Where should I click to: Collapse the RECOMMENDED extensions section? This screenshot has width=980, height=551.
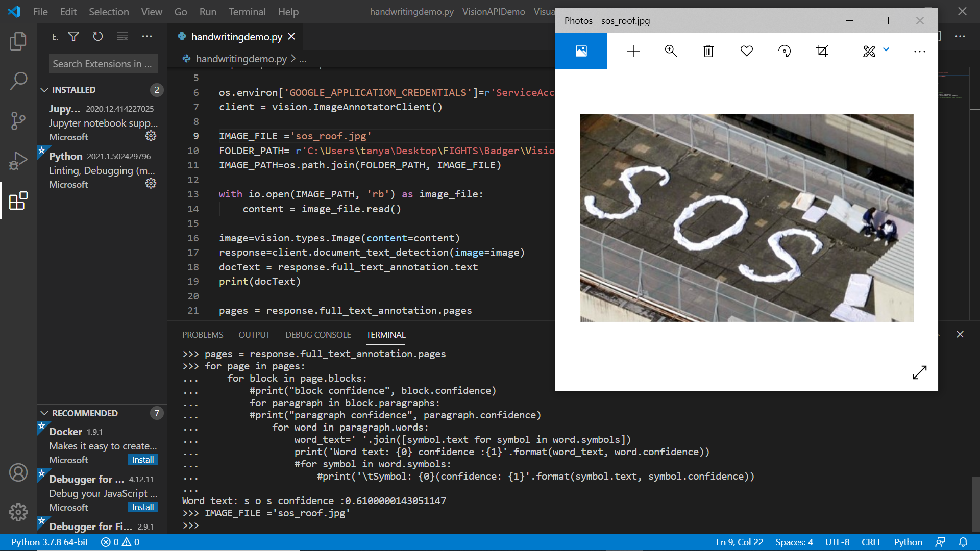click(x=44, y=413)
